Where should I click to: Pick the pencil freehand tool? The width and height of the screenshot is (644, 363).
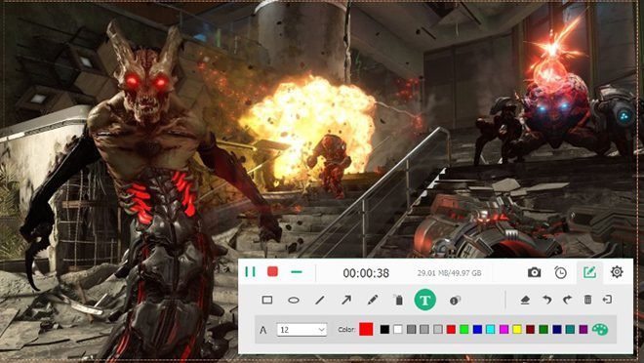click(373, 301)
